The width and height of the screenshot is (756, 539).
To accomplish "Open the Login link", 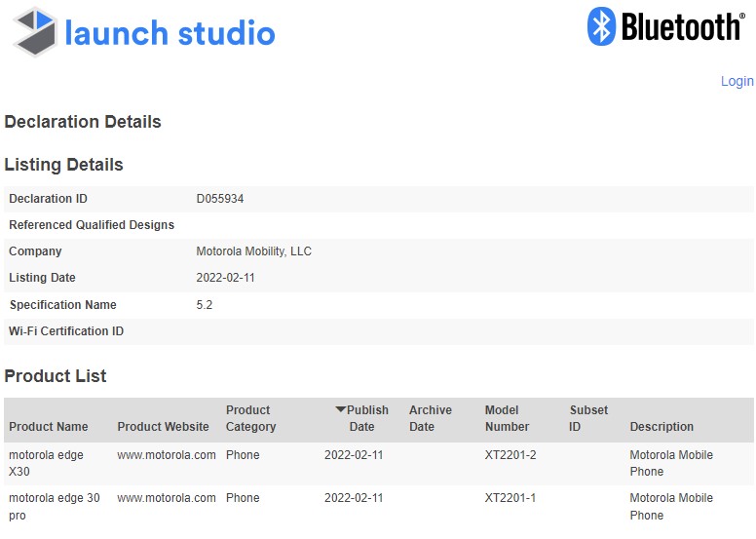I will tap(737, 81).
